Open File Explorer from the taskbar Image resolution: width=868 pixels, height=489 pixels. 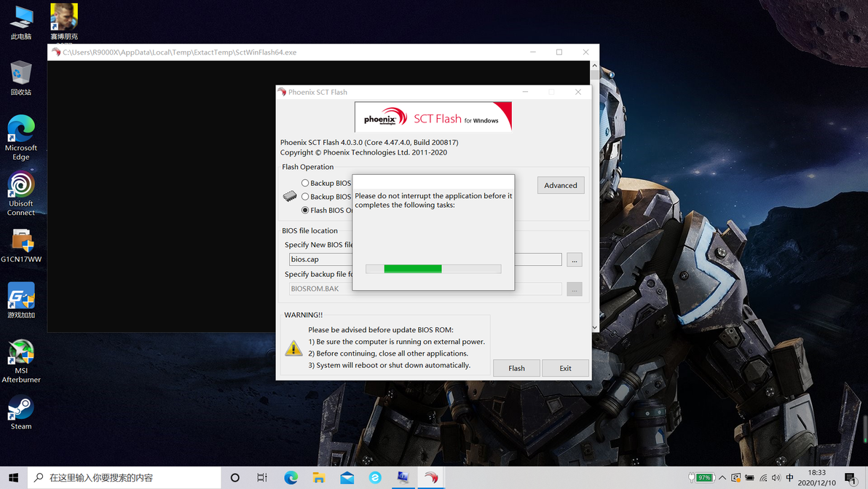tap(319, 477)
